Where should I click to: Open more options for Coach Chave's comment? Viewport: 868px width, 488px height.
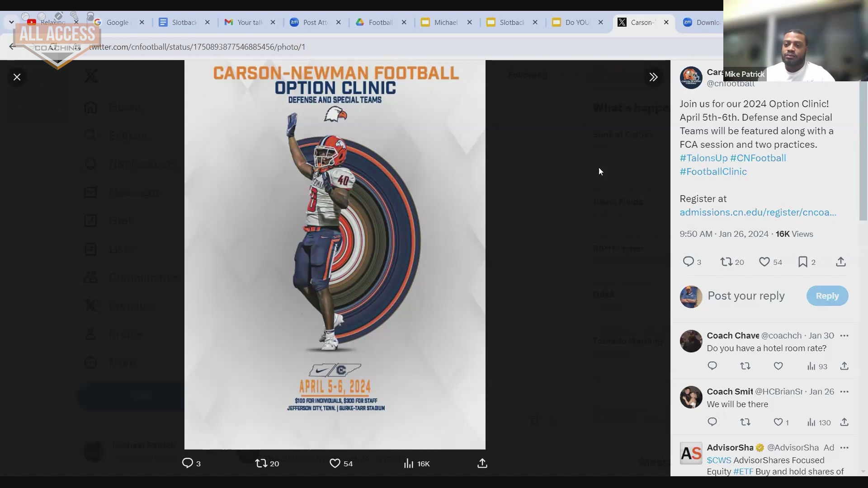[x=844, y=336]
